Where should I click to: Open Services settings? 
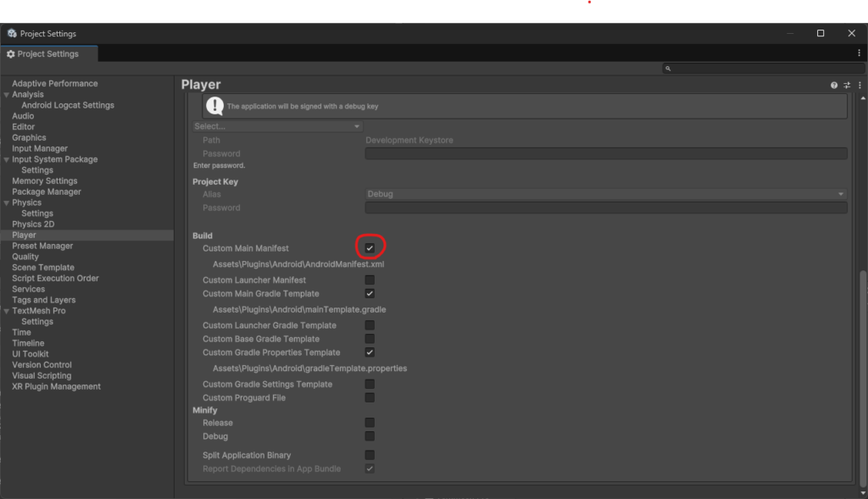coord(28,289)
